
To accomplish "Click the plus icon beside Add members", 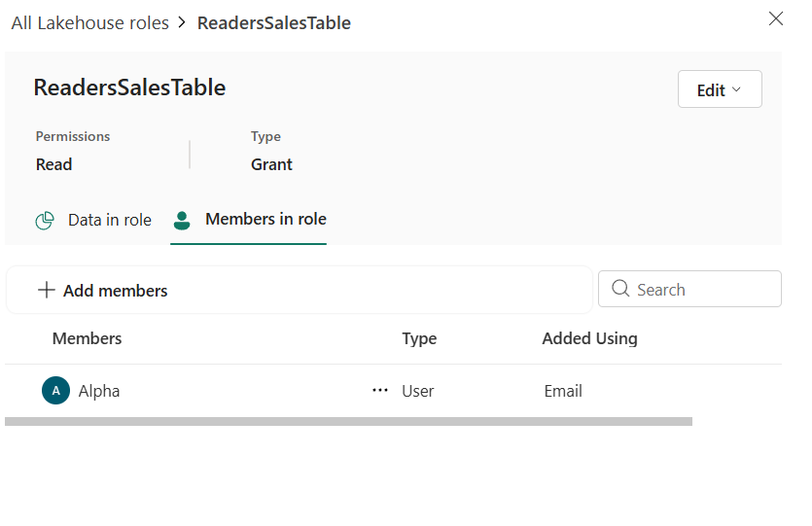I will pos(46,290).
